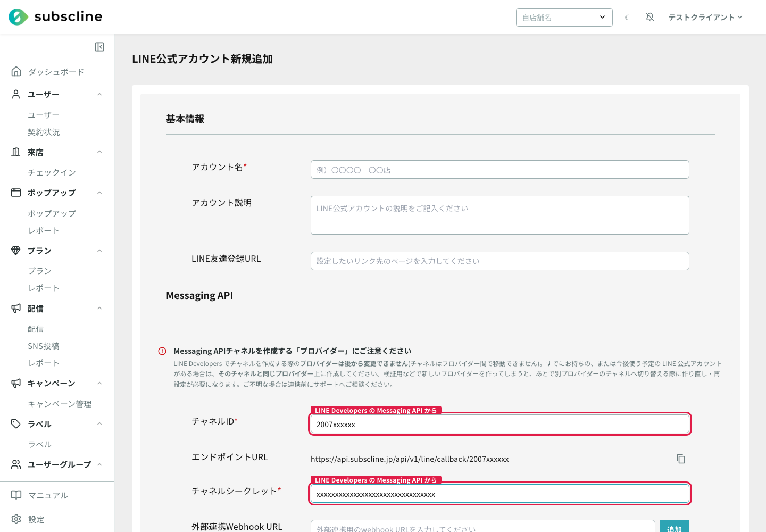Click the プラン diamond icon

(16, 251)
